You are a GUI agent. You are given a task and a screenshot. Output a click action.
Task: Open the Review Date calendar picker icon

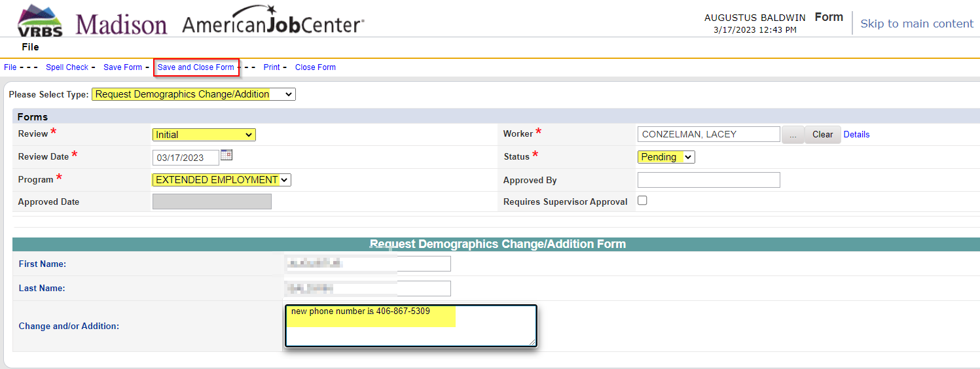tap(227, 155)
